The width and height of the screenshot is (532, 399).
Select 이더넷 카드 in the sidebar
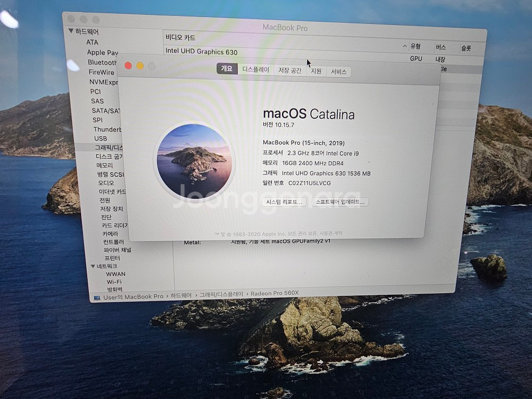tap(112, 192)
